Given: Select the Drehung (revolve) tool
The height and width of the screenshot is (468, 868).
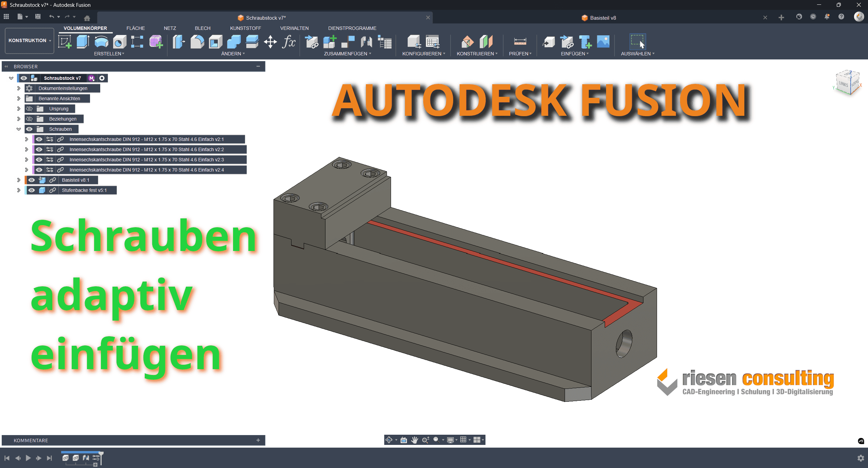Looking at the screenshot, I should (x=101, y=41).
